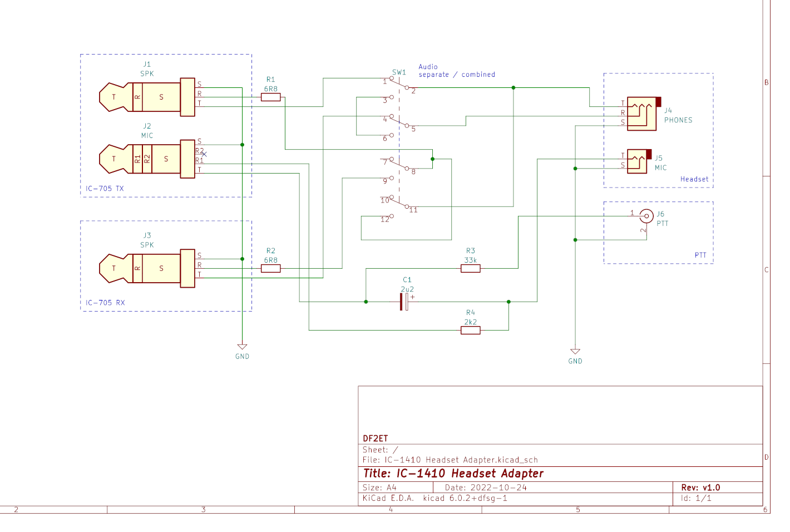
Task: Click the '2k2' value text
Action: [x=471, y=322]
